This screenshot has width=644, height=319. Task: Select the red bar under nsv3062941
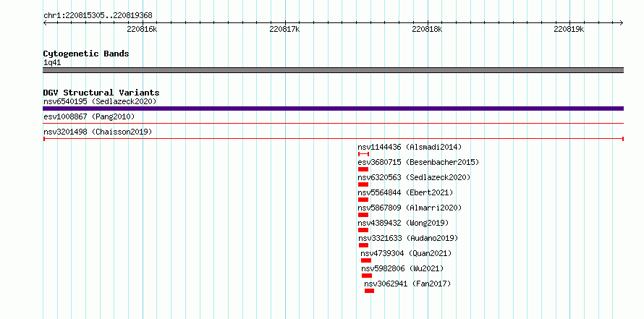369,291
